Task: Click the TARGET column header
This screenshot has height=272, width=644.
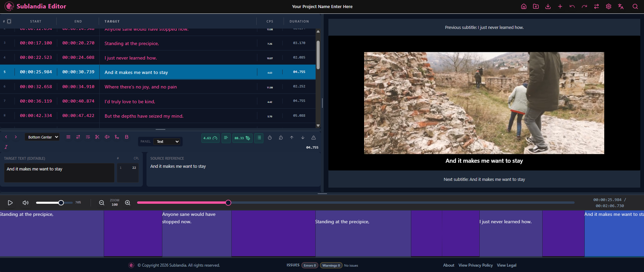Action: pyautogui.click(x=112, y=21)
